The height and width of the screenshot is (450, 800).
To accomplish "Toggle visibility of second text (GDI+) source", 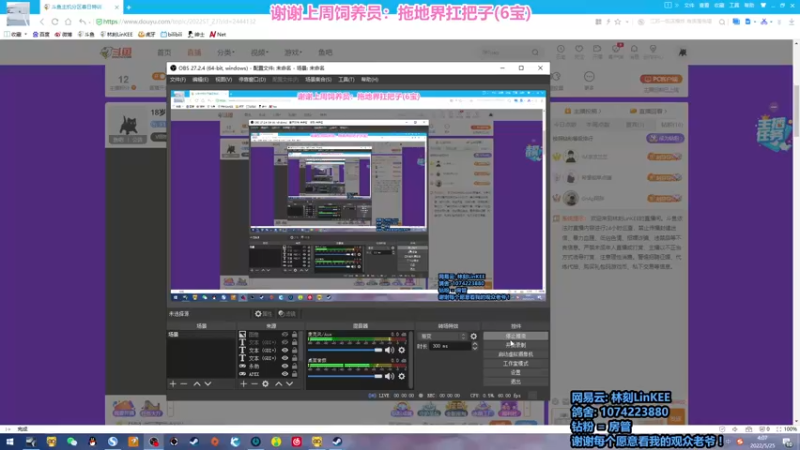I will [285, 350].
